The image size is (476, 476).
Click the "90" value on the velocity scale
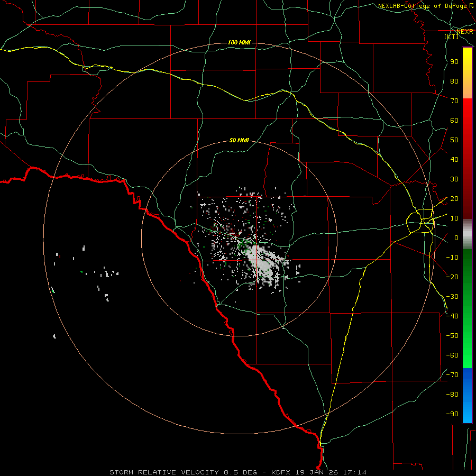tap(454, 62)
